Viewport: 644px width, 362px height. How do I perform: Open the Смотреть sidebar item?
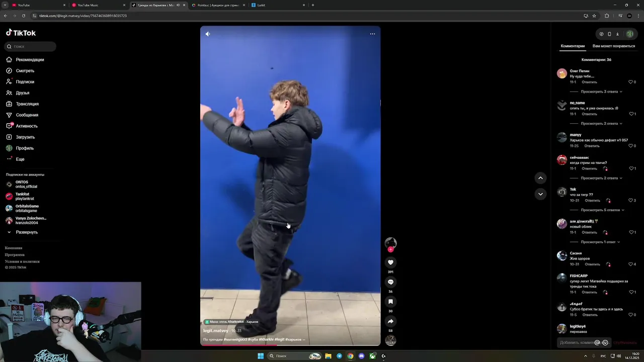[x=25, y=71]
